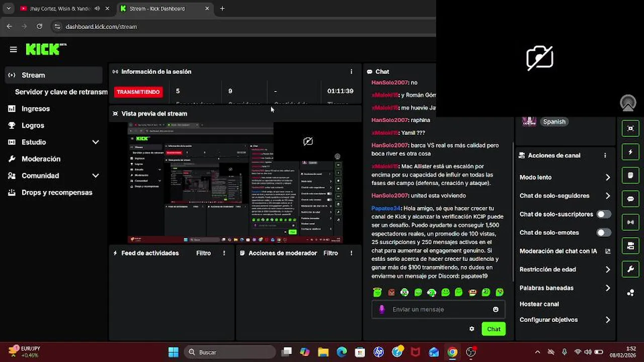The image size is (644, 362).
Task: Click camera widget icon in right rail
Action: click(630, 245)
